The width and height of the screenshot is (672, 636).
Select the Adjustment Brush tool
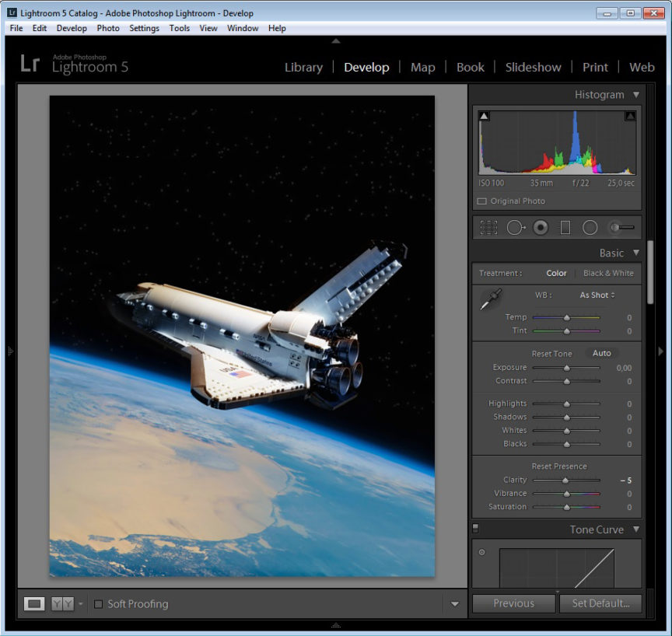tap(621, 228)
